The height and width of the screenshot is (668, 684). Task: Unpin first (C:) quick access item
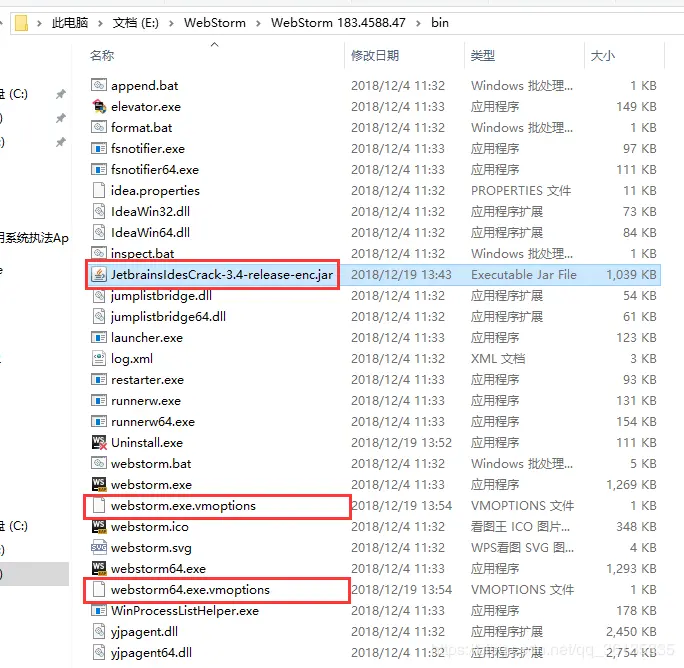click(61, 94)
